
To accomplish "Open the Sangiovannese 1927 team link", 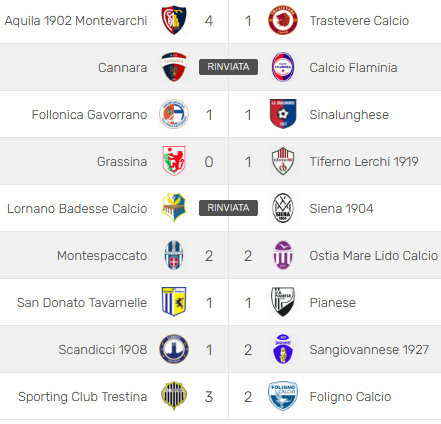I will [x=369, y=350].
